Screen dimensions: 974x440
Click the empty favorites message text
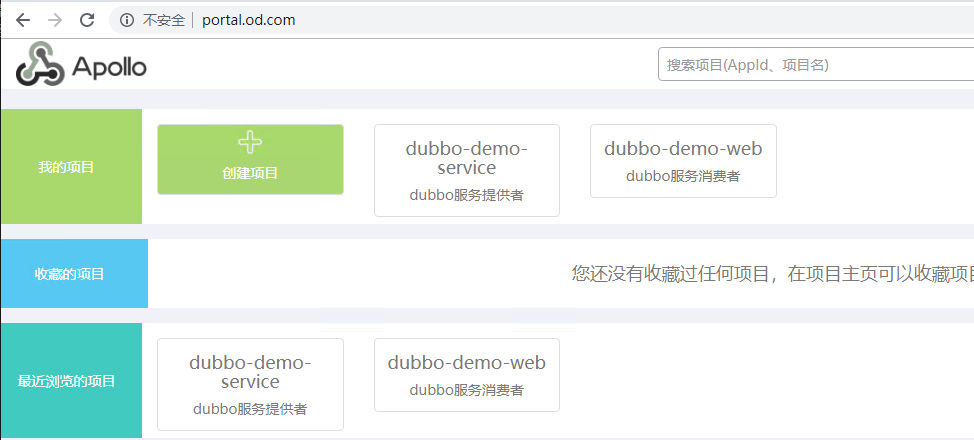[772, 274]
